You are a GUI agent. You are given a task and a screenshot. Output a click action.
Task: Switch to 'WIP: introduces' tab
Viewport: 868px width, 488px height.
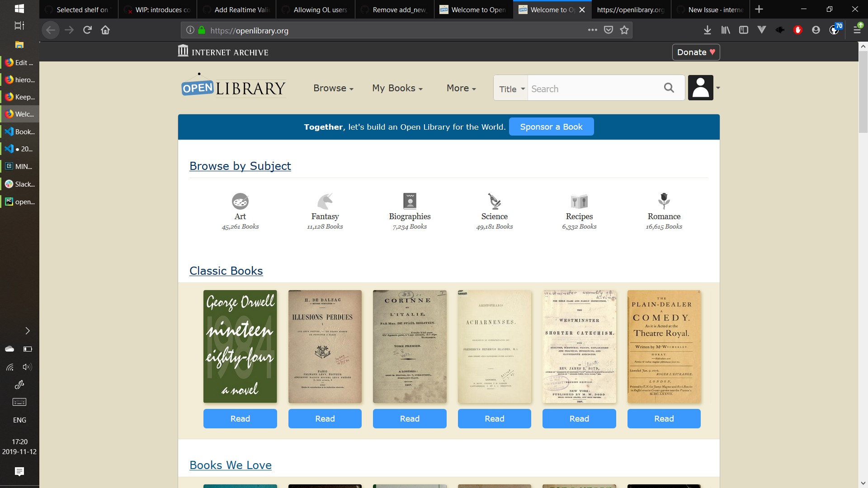click(158, 9)
